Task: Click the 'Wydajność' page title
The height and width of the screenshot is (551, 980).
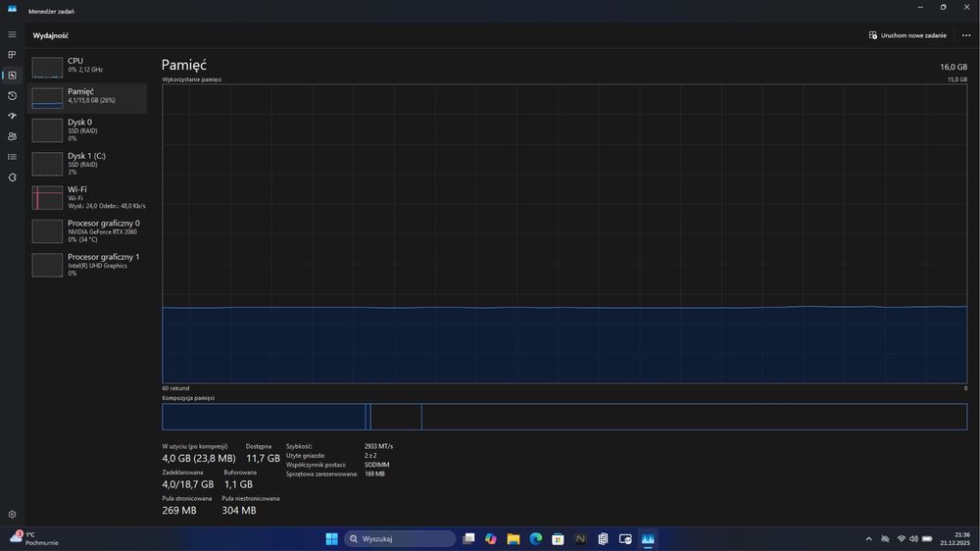Action: 51,35
